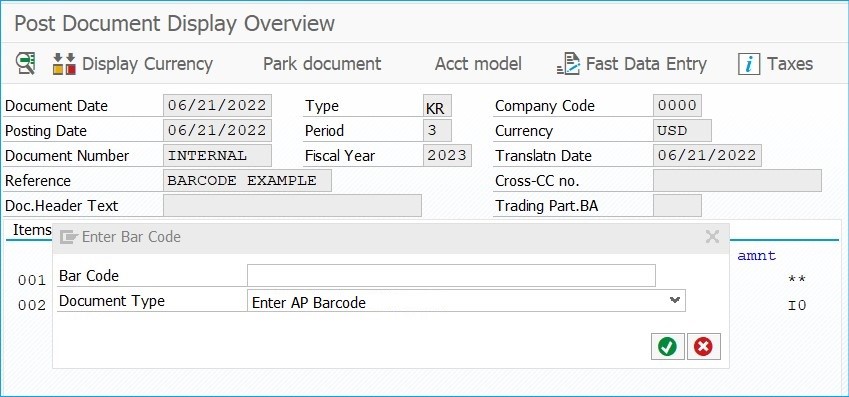
Task: Cancel bar code dialog with red X
Action: click(x=703, y=346)
